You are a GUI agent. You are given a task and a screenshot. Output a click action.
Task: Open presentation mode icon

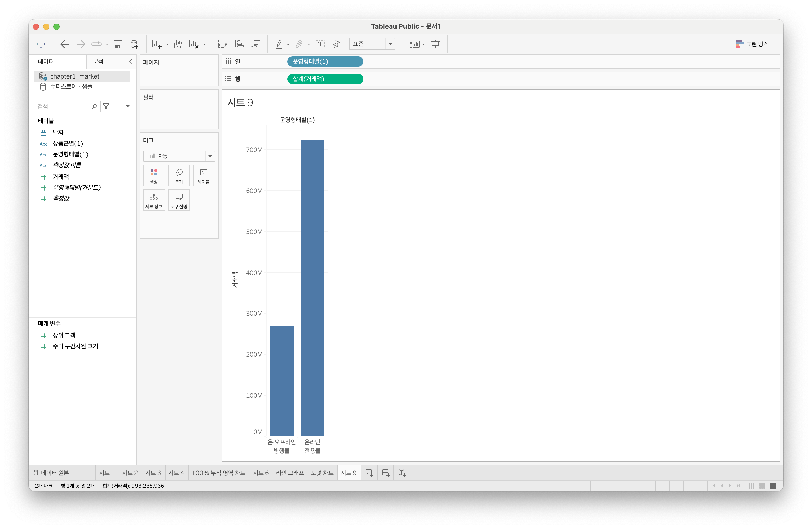click(435, 44)
